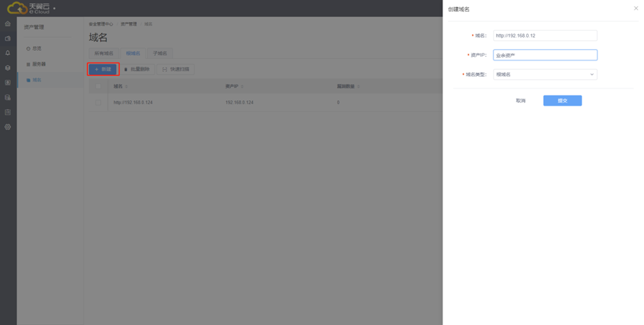644x325 pixels.
Task: Click the chevron arrow of 域名类型 select
Action: click(x=592, y=74)
